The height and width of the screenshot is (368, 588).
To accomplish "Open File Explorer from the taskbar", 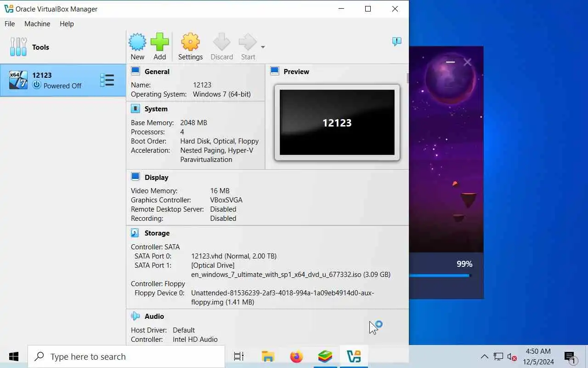I will 268,356.
